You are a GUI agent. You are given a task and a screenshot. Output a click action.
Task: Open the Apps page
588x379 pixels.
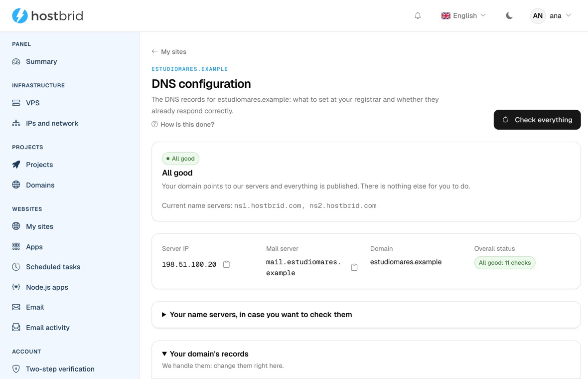[x=34, y=246]
